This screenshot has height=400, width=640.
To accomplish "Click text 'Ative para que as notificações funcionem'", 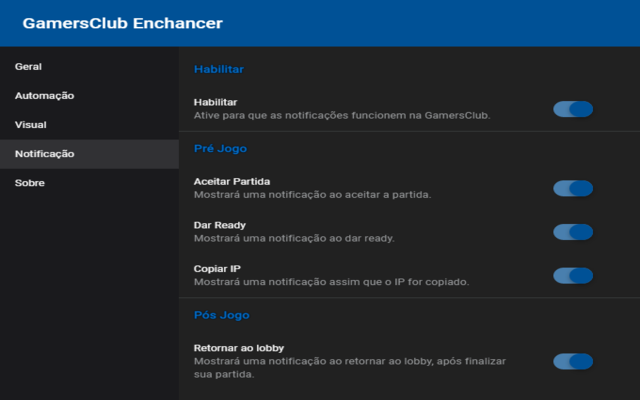I will (x=299, y=116).
